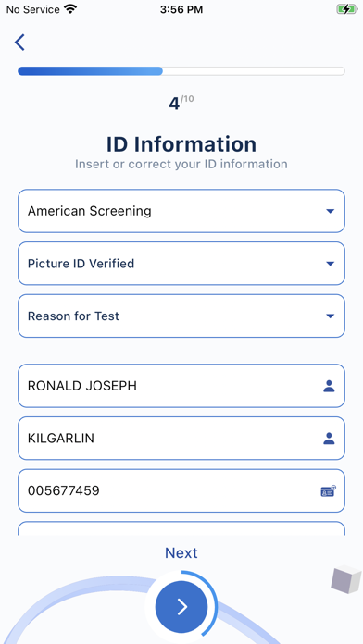The height and width of the screenshot is (644, 363).
Task: Tap the ID Information heading
Action: [x=181, y=144]
